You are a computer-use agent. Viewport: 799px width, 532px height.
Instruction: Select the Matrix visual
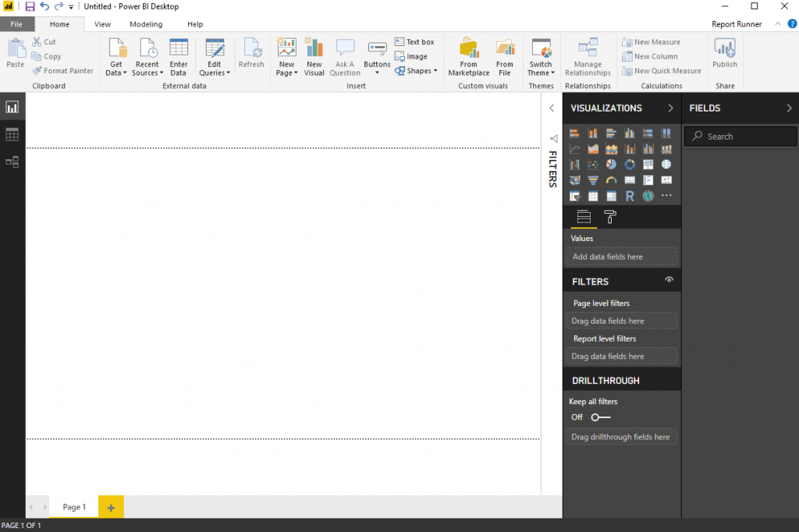611,197
